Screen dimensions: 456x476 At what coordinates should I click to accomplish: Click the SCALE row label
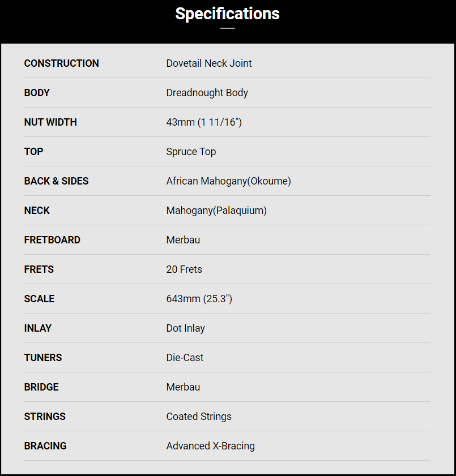point(39,299)
